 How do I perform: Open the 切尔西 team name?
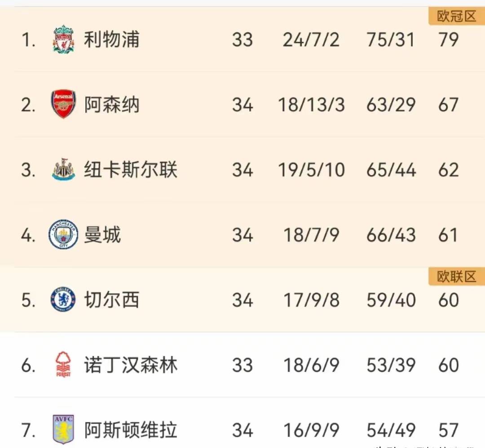(x=111, y=300)
